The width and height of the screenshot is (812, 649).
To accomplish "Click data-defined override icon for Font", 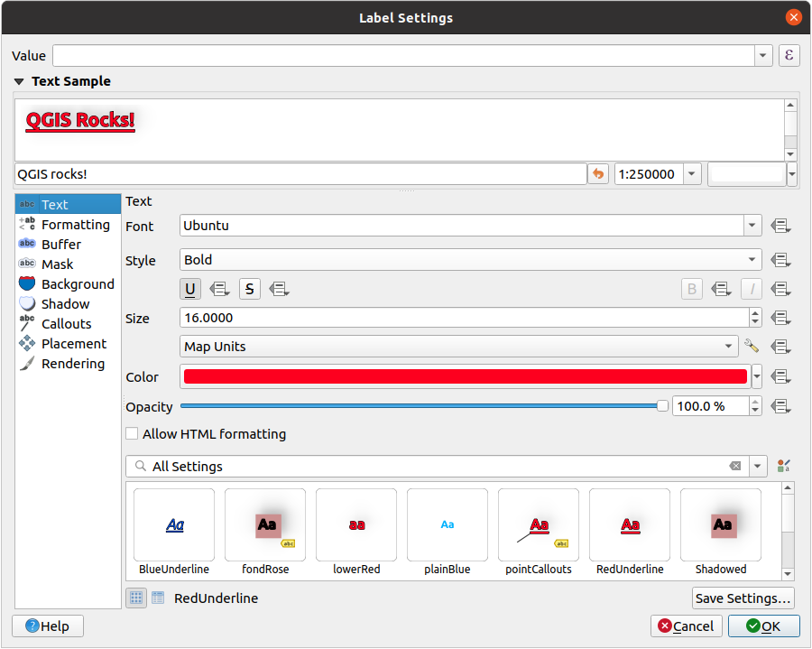I will pyautogui.click(x=781, y=226).
